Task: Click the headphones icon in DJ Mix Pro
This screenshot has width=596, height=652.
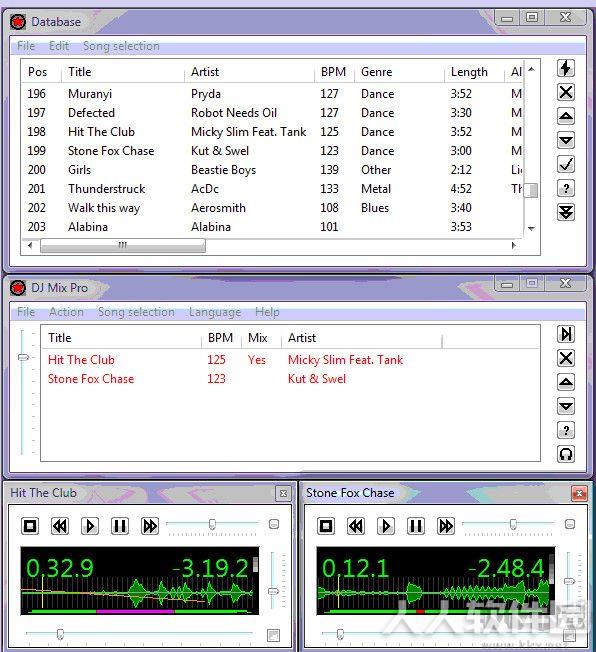Action: point(566,454)
